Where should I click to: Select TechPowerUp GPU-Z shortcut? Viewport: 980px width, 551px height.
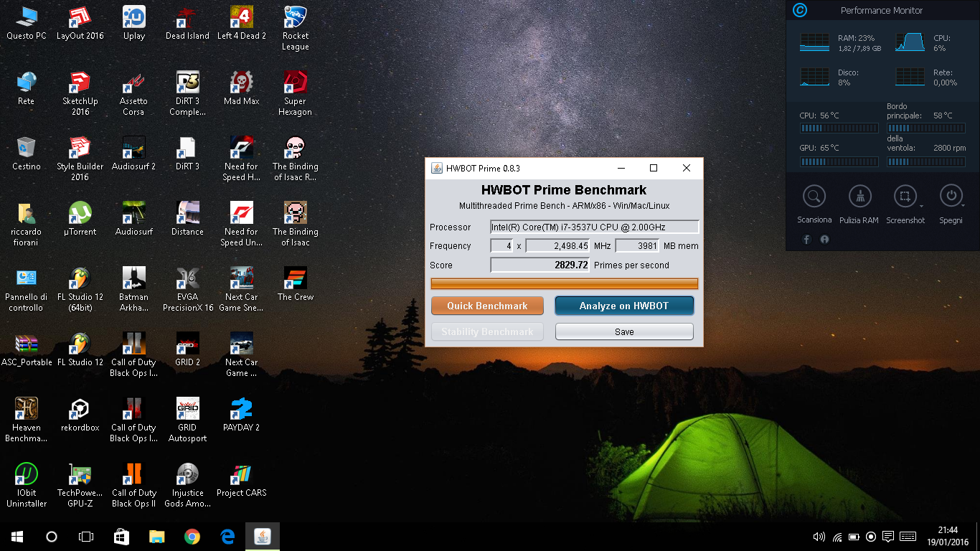tap(80, 486)
